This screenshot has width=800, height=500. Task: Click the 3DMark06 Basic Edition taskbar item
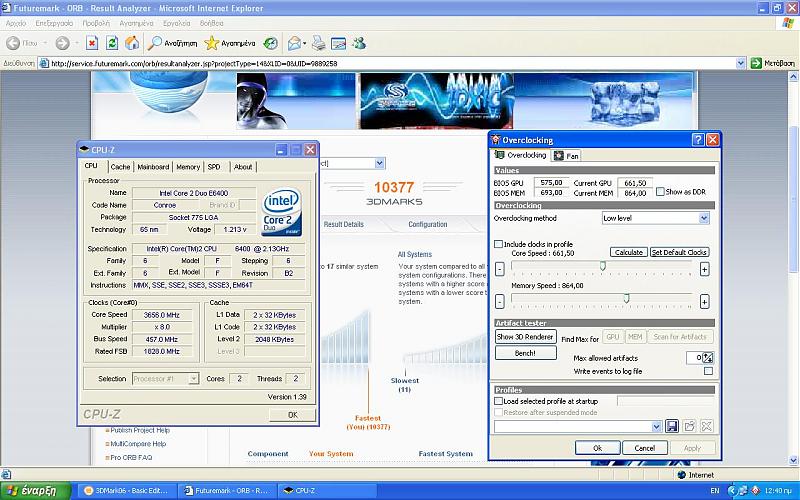[127, 491]
